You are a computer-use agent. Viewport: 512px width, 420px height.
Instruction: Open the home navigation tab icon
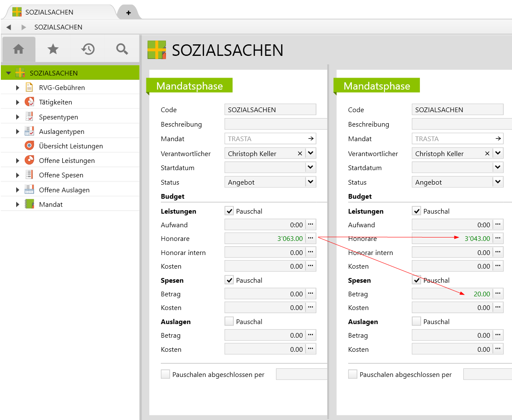[x=18, y=49]
